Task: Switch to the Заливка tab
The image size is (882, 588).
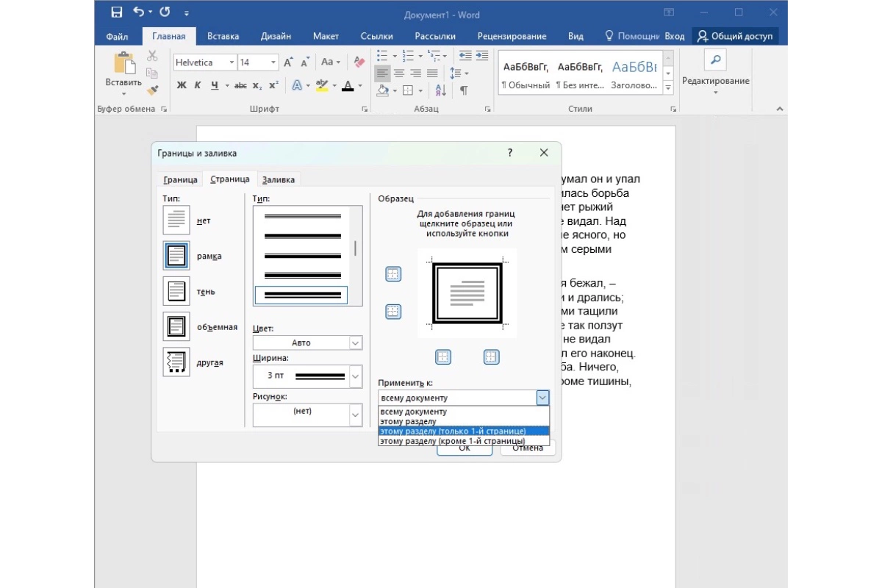Action: click(279, 180)
